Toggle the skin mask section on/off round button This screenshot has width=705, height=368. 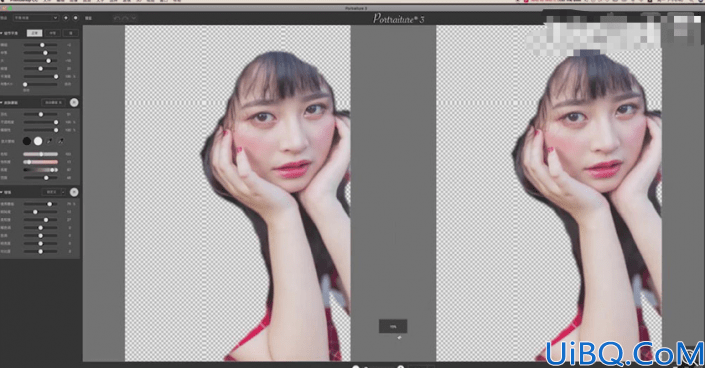[x=74, y=103]
